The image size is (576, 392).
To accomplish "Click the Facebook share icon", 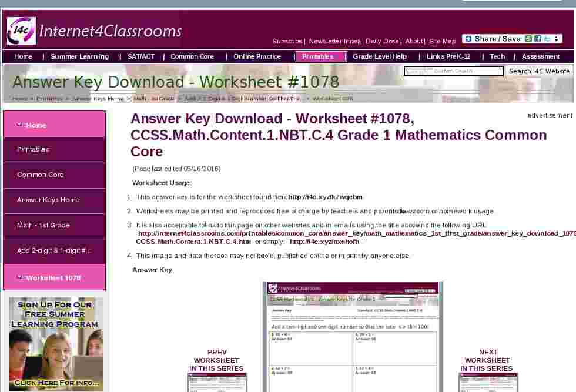I will pos(538,38).
